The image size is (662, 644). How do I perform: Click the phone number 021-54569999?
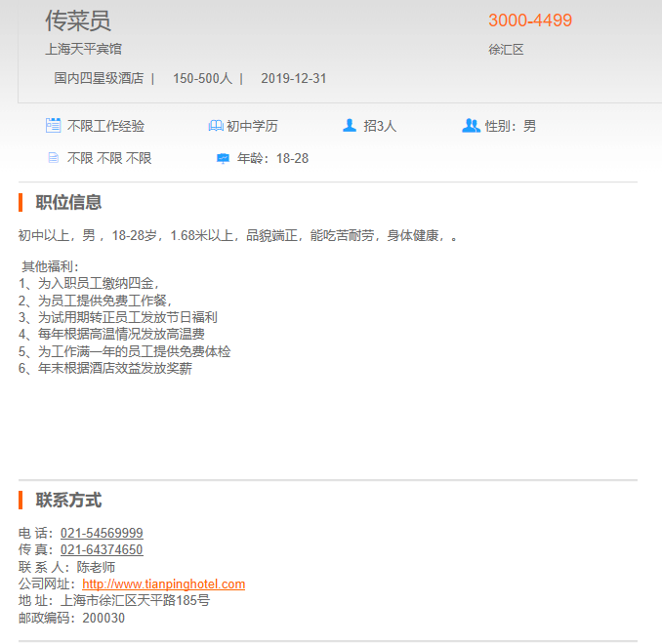pyautogui.click(x=102, y=533)
